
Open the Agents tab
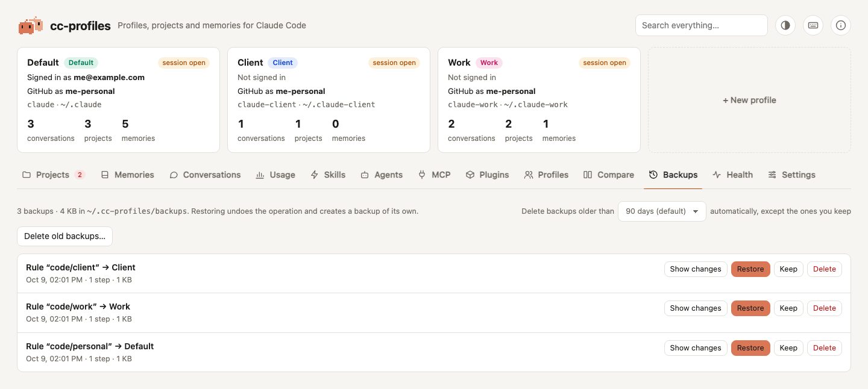point(382,175)
